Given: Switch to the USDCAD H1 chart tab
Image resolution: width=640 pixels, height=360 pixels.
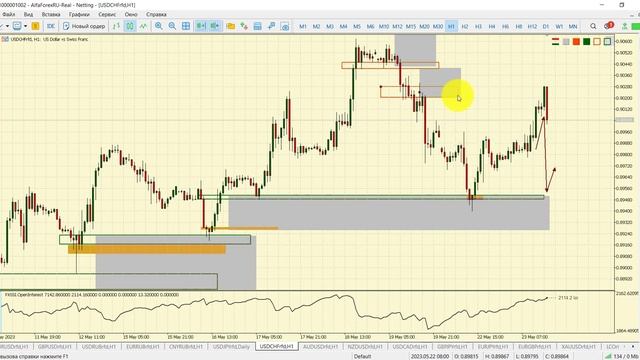Looking at the screenshot, I should pos(409,347).
